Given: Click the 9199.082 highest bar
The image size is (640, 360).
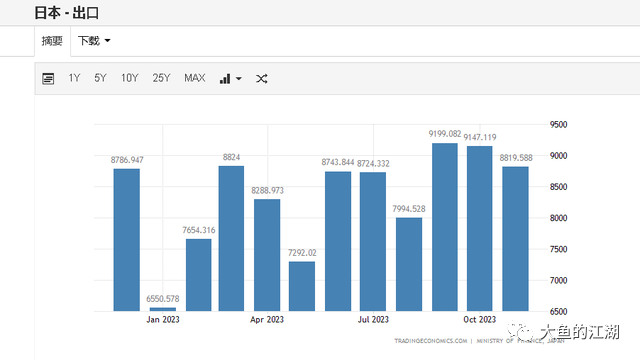Looking at the screenshot, I should pos(445,227).
